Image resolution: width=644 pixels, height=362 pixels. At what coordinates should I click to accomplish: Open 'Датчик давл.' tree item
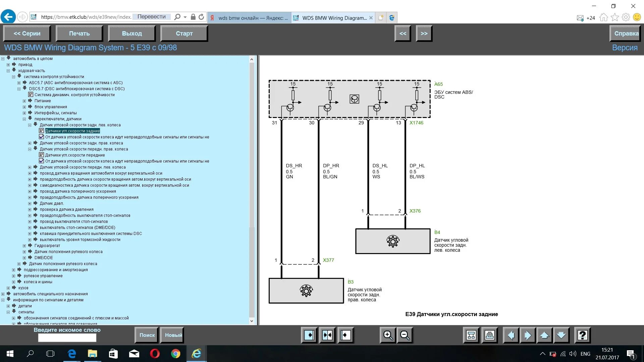click(52, 203)
